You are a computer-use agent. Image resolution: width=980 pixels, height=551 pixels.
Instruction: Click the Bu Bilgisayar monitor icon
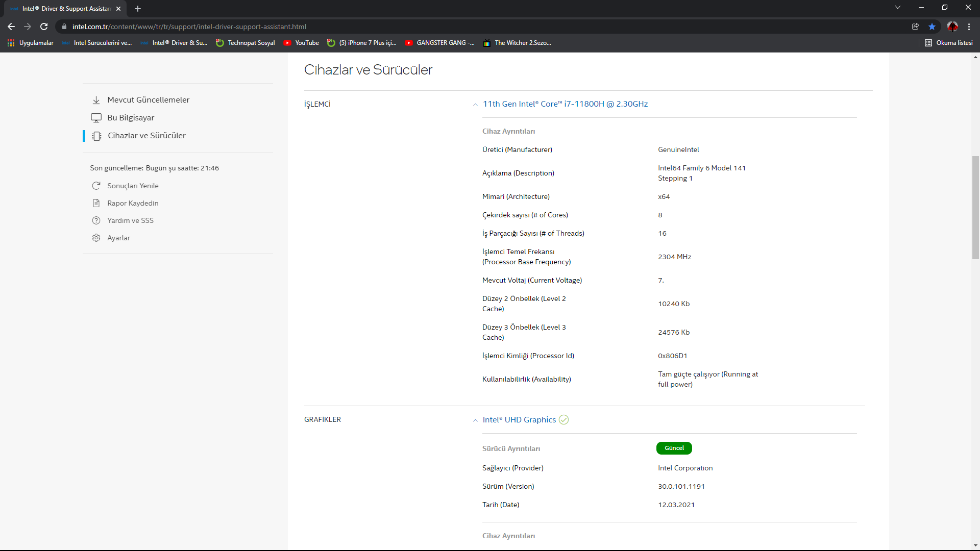[x=96, y=118]
